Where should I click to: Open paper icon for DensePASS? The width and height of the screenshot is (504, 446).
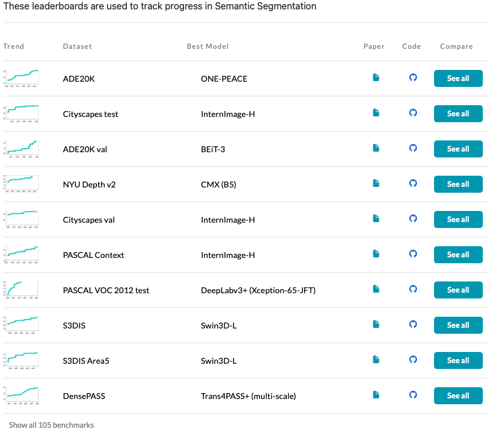376,395
